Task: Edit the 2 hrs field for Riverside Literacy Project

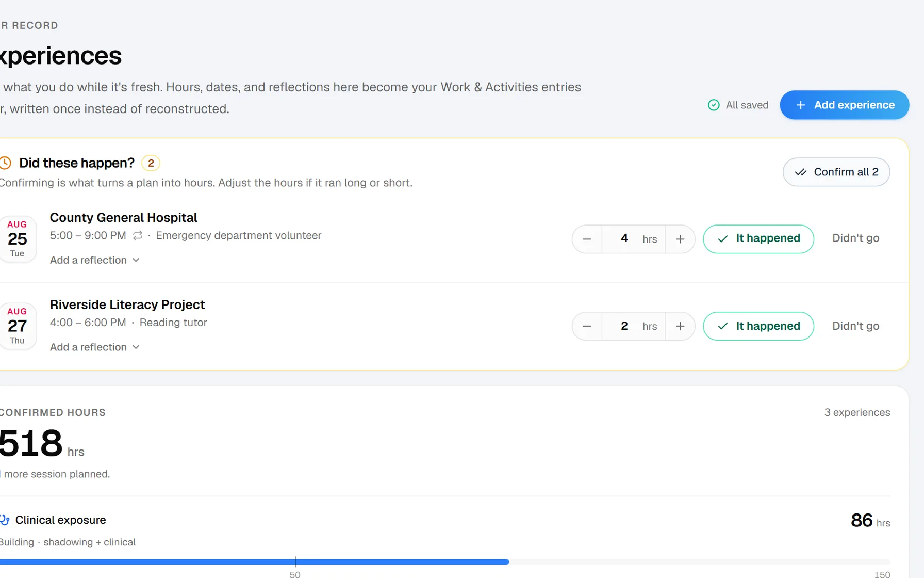Action: (634, 326)
